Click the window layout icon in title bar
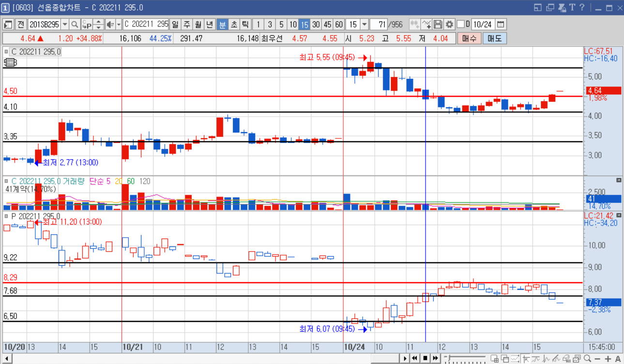 [538, 7]
